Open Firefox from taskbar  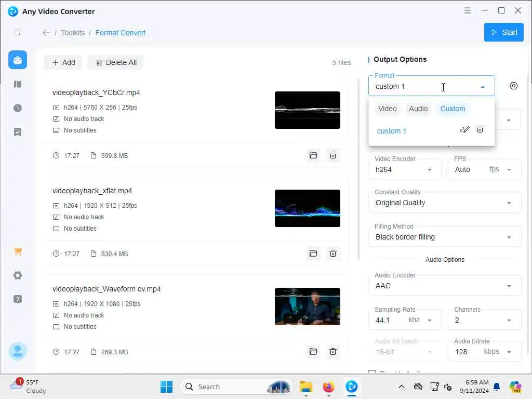[x=328, y=387]
